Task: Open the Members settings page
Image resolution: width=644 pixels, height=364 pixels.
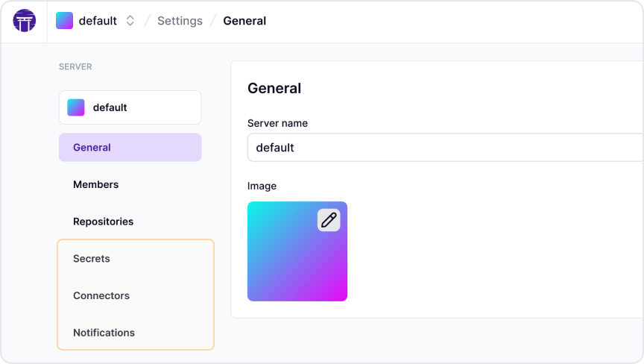Action: coord(95,184)
